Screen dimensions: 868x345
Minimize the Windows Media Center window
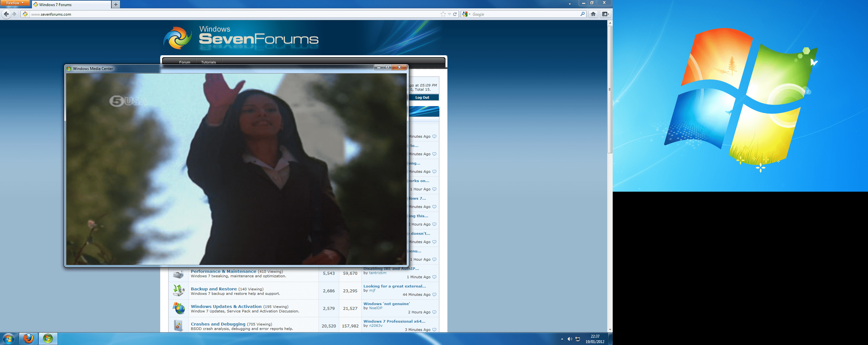click(379, 67)
